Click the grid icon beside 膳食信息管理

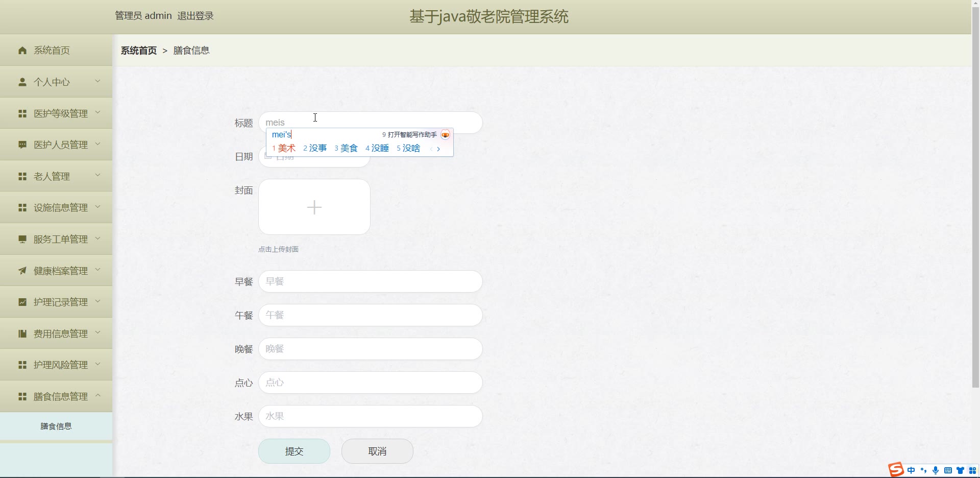22,396
